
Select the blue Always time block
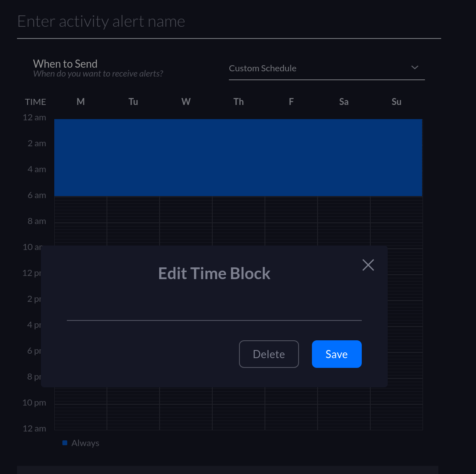coord(238,158)
